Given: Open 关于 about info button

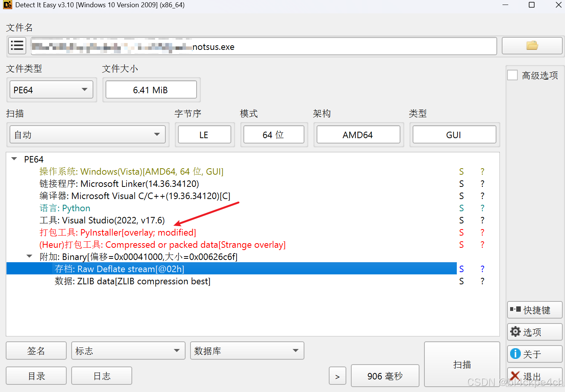Looking at the screenshot, I should 535,354.
